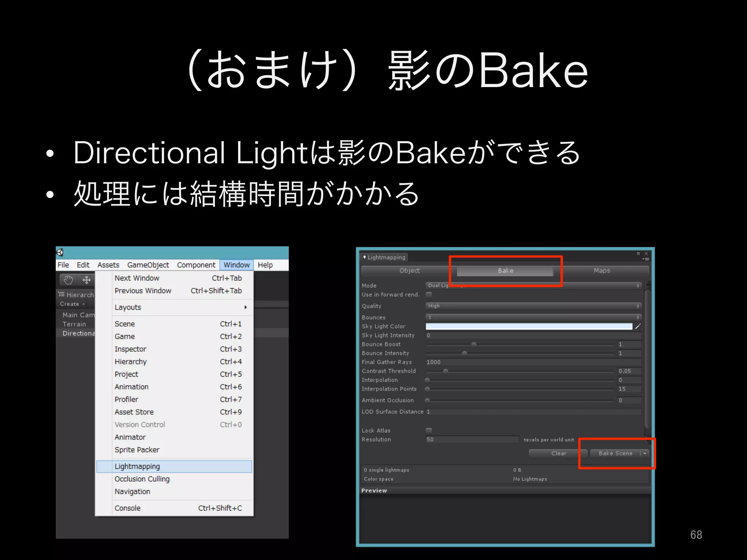Click the Bake Scene button

point(615,454)
